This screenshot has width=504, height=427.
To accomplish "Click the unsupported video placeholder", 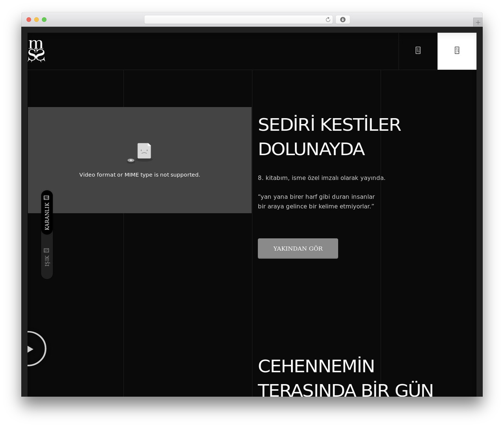I will click(140, 160).
